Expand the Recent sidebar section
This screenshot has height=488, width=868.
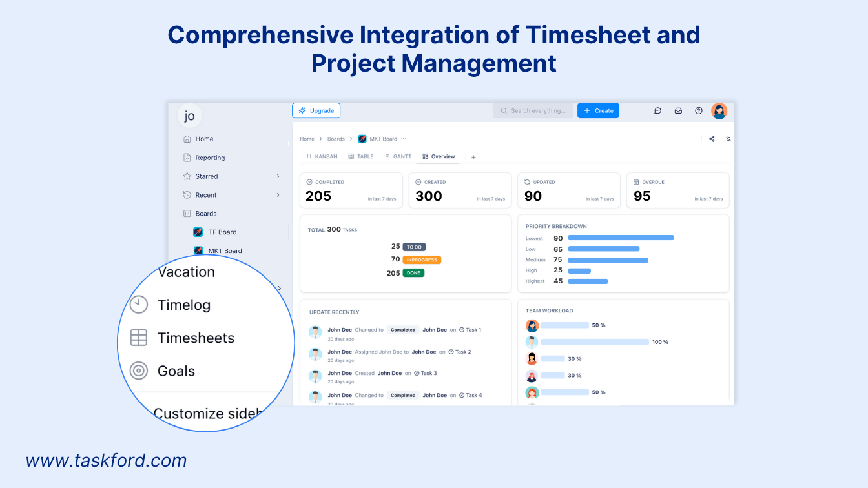(x=278, y=195)
